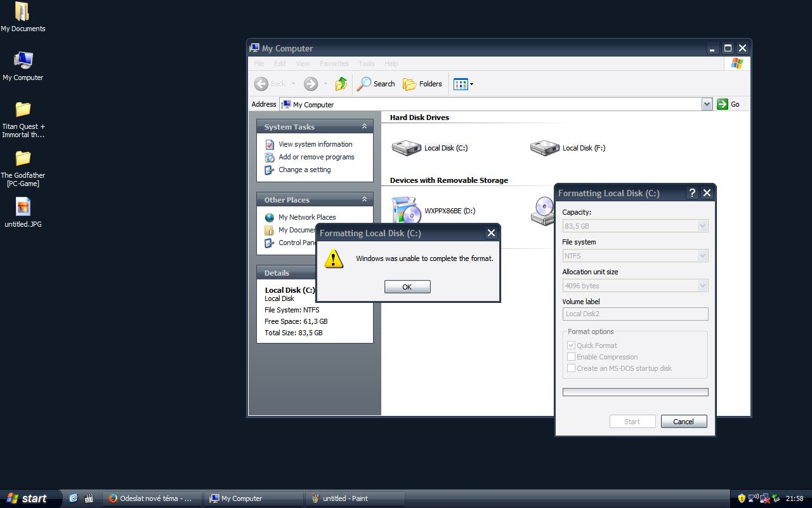Open the Search tool in toolbar
Viewport: 812px width, 508px height.
(376, 84)
